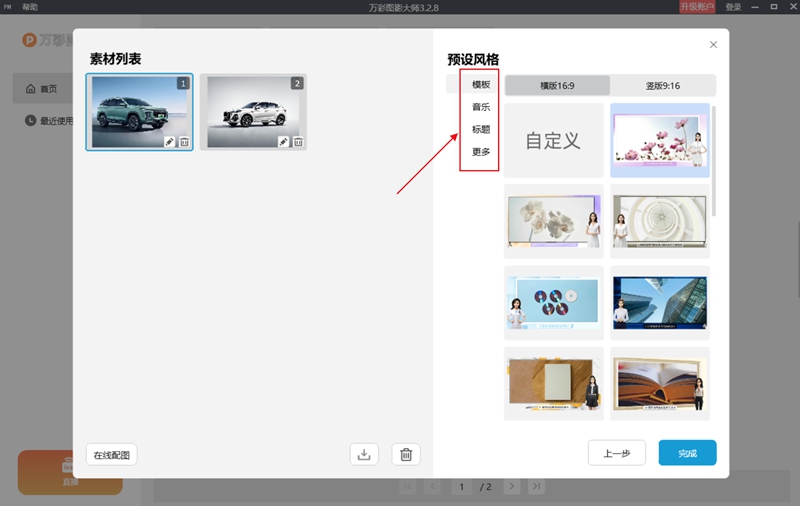The height and width of the screenshot is (506, 800).
Task: Go to next page in background pager
Action: (512, 486)
